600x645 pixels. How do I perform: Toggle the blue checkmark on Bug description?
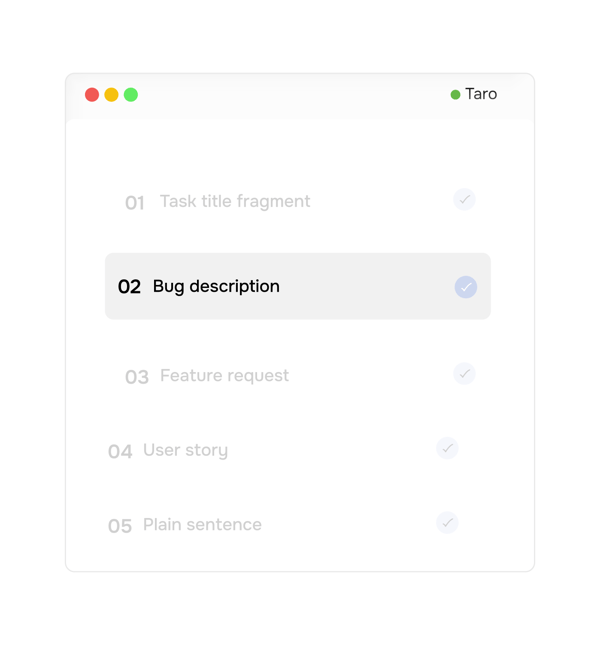pos(466,287)
